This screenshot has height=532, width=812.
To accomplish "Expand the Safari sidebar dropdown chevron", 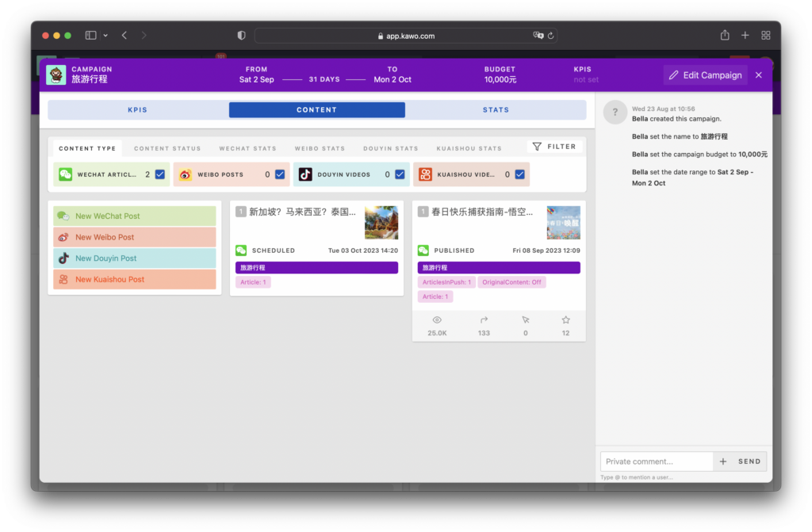I will pyautogui.click(x=105, y=36).
